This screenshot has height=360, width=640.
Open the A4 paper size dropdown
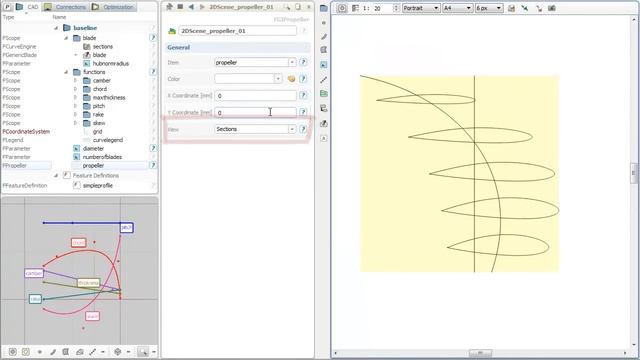pyautogui.click(x=458, y=8)
